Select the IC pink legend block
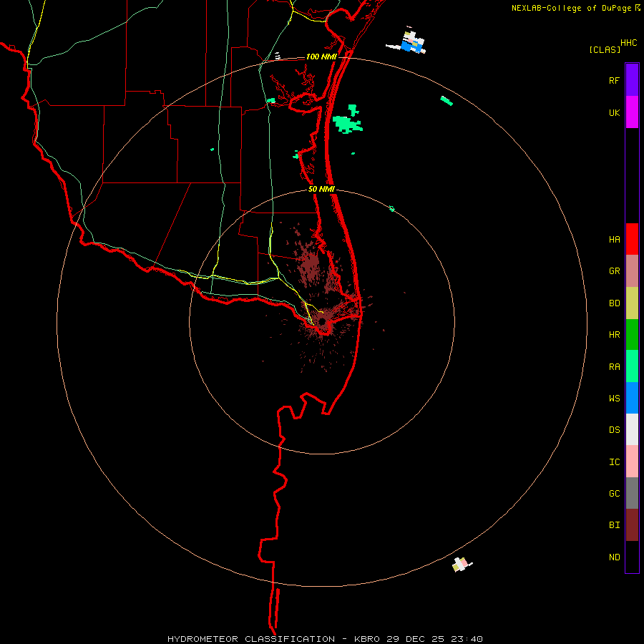The image size is (644, 644). (632, 462)
